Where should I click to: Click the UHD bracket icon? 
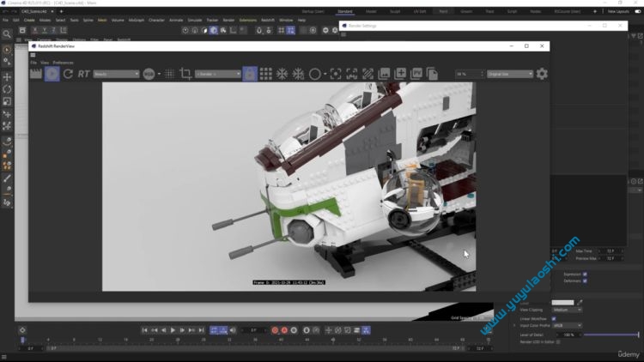(351, 74)
